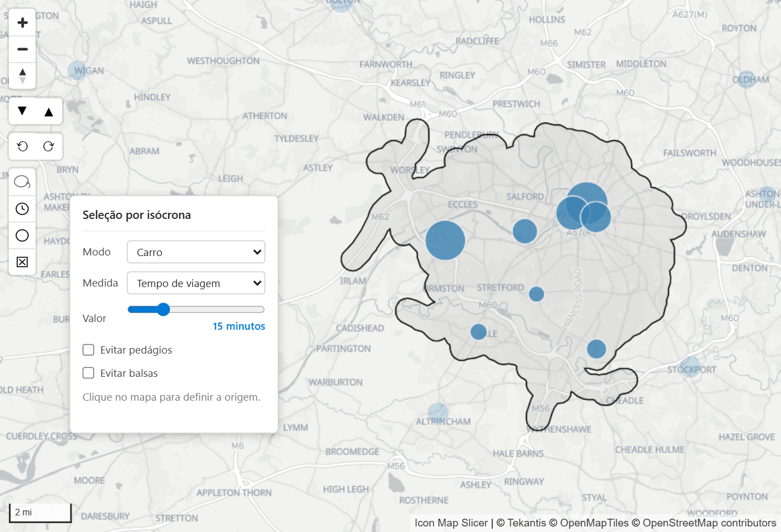781x532 pixels.
Task: Click the Valor slider thumb
Action: pyautogui.click(x=163, y=309)
